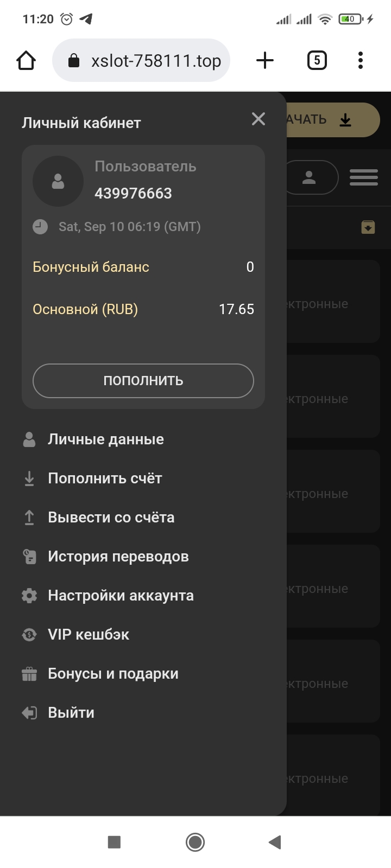Screen dimensions: 391x868
Task: Tap the profile button in the site header
Action: [x=310, y=177]
